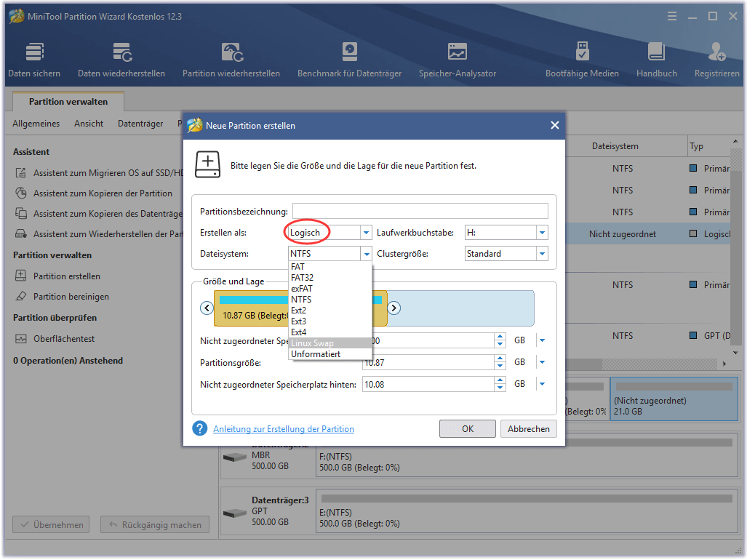The image size is (747, 560).
Task: Expand the Clustergröße dropdown
Action: pos(542,254)
